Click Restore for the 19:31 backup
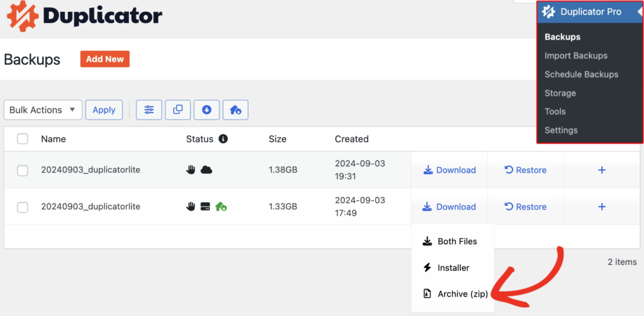 [525, 170]
